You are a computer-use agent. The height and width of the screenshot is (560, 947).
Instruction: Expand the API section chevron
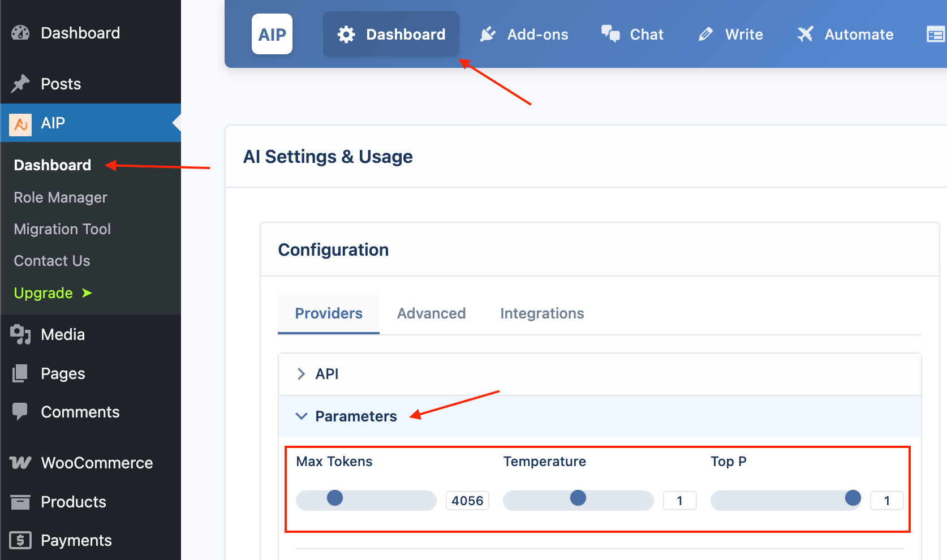coord(301,374)
